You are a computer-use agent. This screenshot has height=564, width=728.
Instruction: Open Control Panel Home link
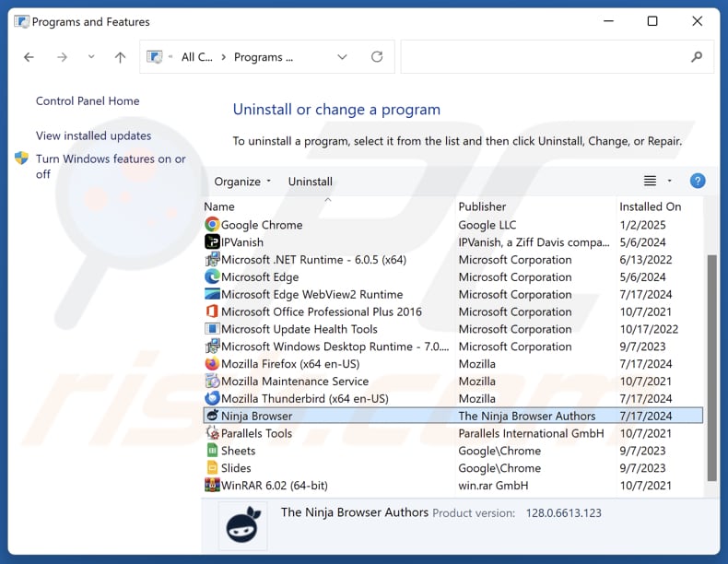88,100
